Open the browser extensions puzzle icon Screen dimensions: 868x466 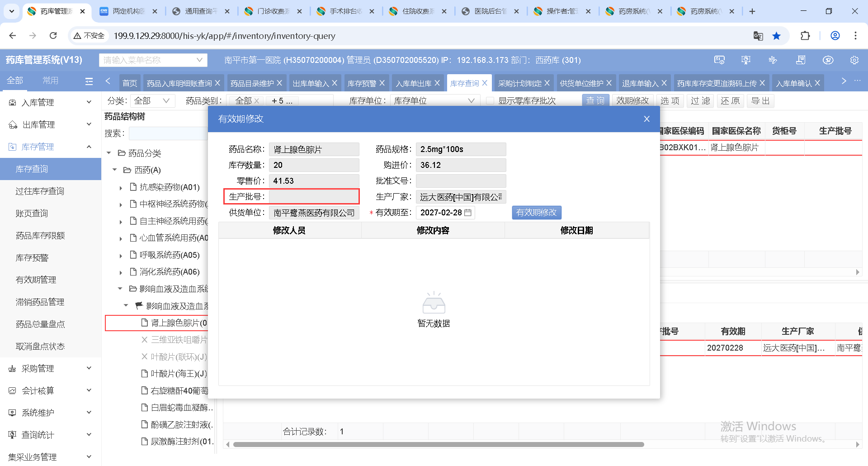point(805,36)
